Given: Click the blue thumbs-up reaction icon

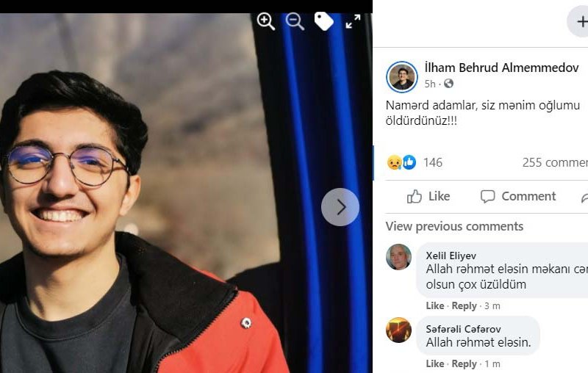Looking at the screenshot, I should pos(409,162).
